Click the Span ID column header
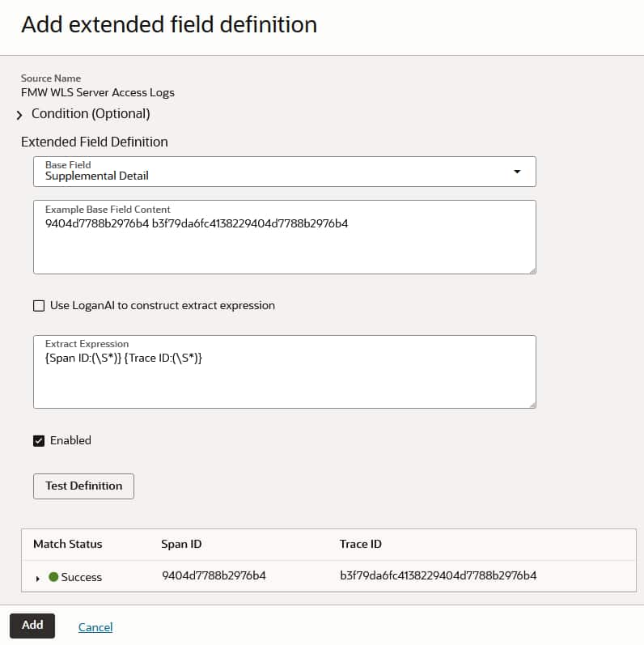Viewport: 644px width, 645px height. pyautogui.click(x=181, y=545)
